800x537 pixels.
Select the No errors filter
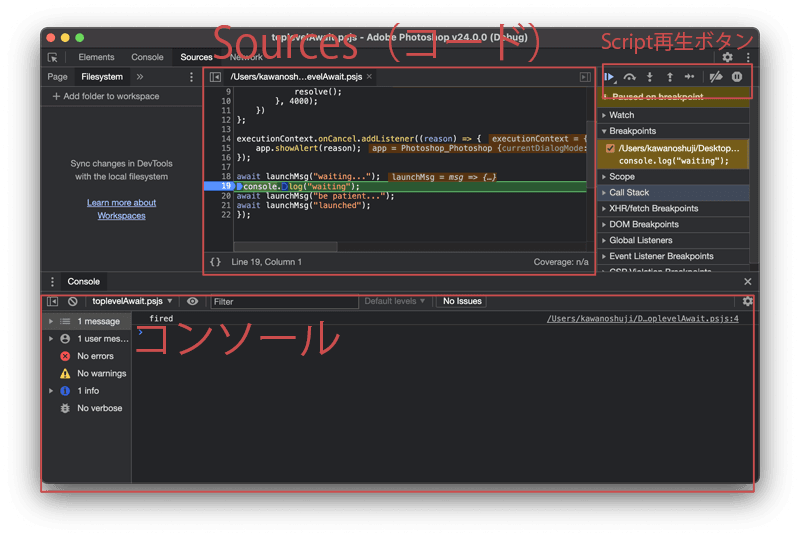87,356
